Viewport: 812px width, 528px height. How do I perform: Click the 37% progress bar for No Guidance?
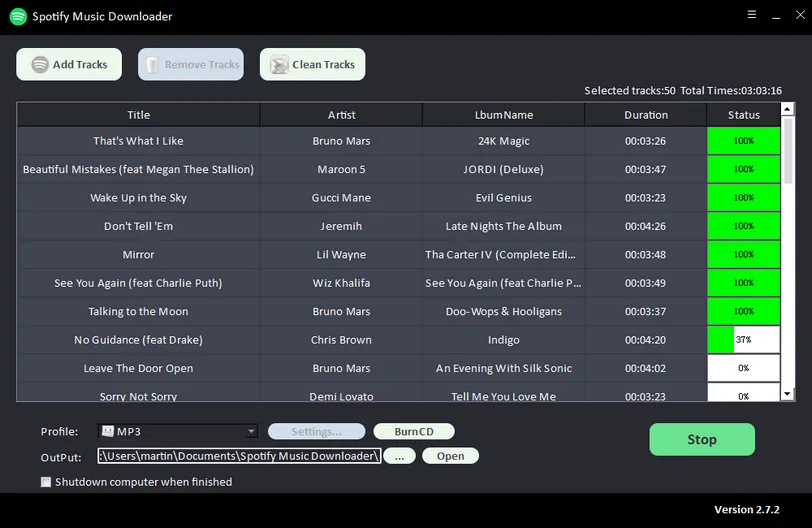(x=744, y=340)
